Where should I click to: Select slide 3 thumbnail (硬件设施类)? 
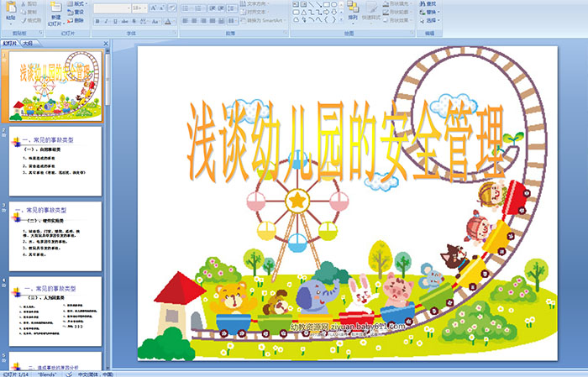click(x=55, y=236)
